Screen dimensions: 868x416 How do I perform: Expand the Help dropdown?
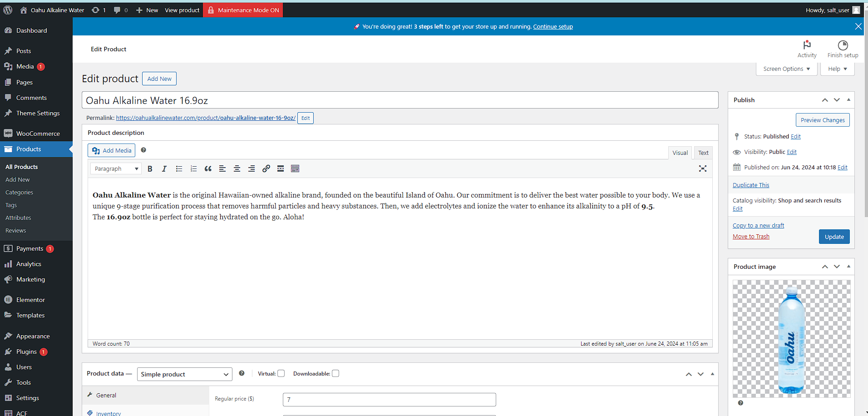pos(837,69)
